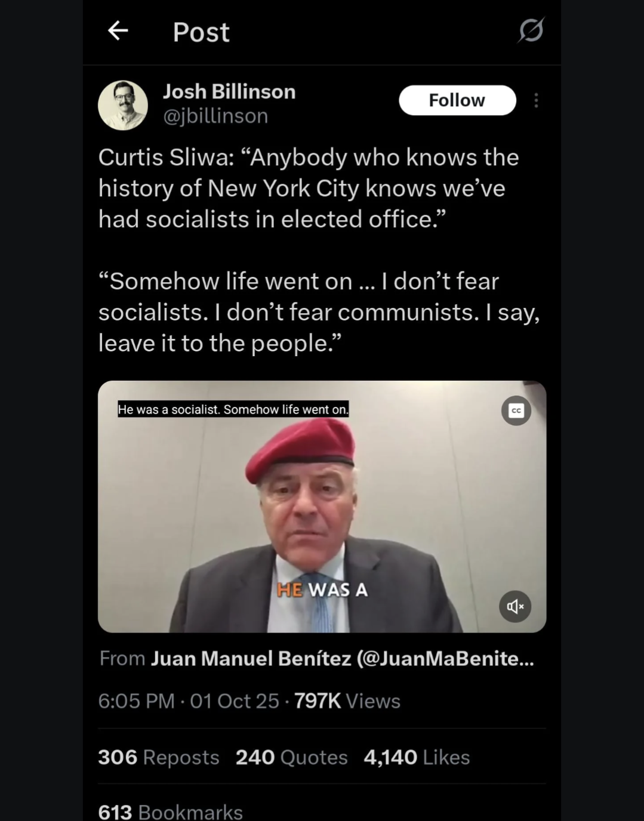Open Grok icon in top right
The image size is (644, 821).
coord(531,30)
